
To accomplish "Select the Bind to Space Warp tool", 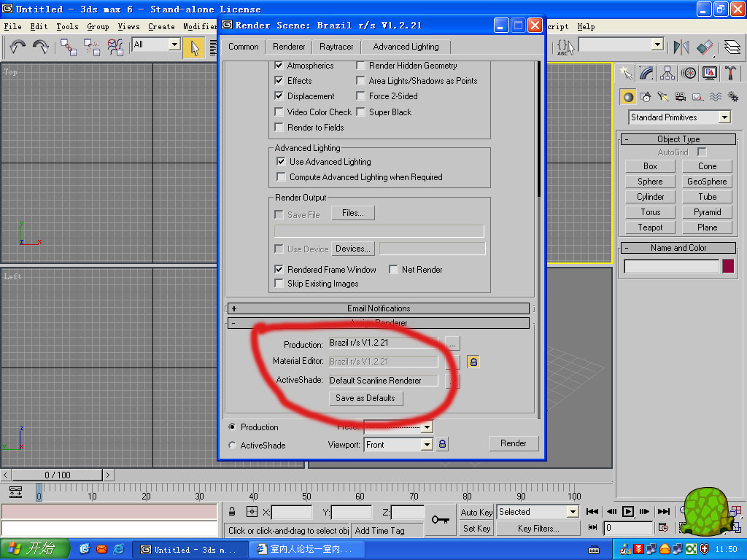I will [115, 47].
